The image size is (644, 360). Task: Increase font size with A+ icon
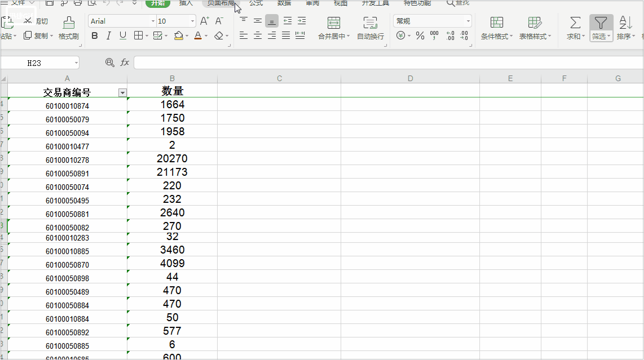[205, 21]
